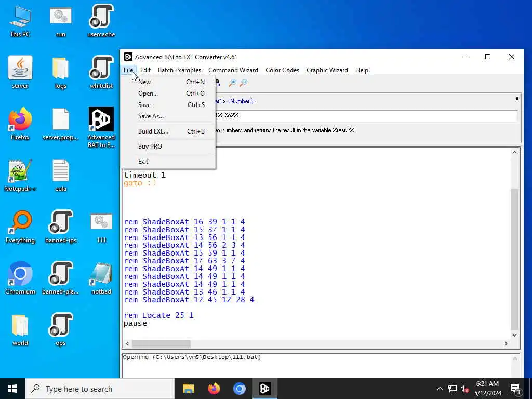Open the Edit menu
The image size is (532, 399).
click(x=145, y=70)
